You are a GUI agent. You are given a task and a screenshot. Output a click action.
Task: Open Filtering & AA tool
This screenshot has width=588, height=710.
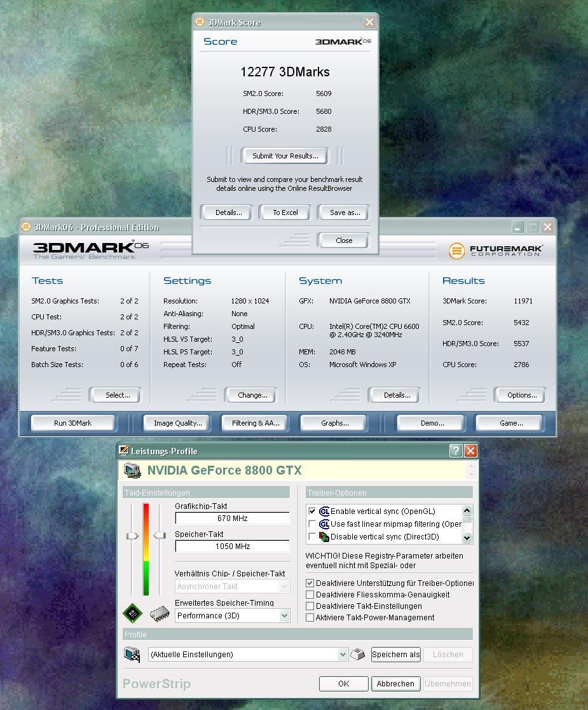pyautogui.click(x=256, y=423)
